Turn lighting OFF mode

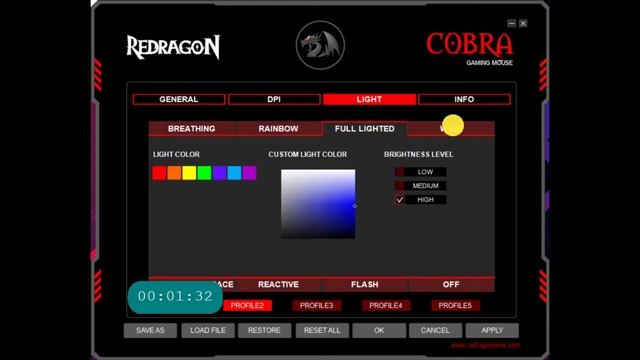(451, 284)
